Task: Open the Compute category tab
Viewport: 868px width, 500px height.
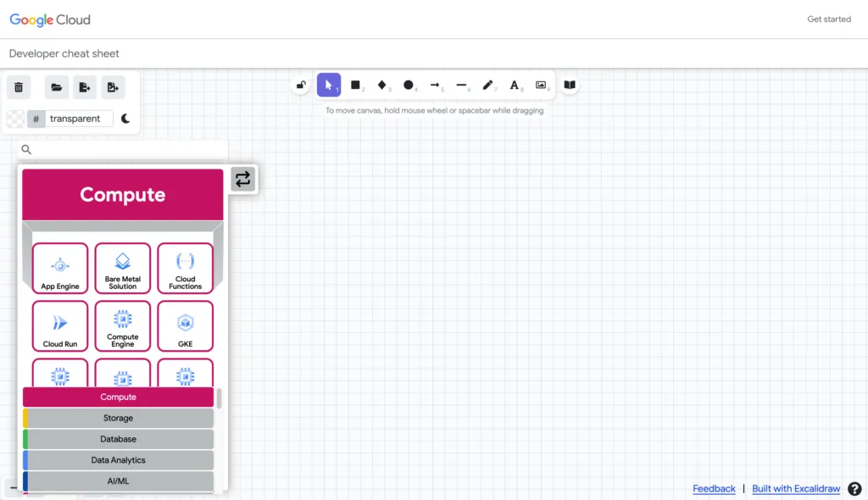Action: (118, 397)
